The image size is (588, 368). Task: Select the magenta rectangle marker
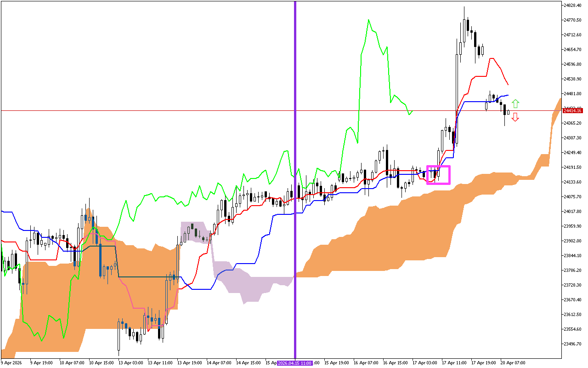pos(438,175)
